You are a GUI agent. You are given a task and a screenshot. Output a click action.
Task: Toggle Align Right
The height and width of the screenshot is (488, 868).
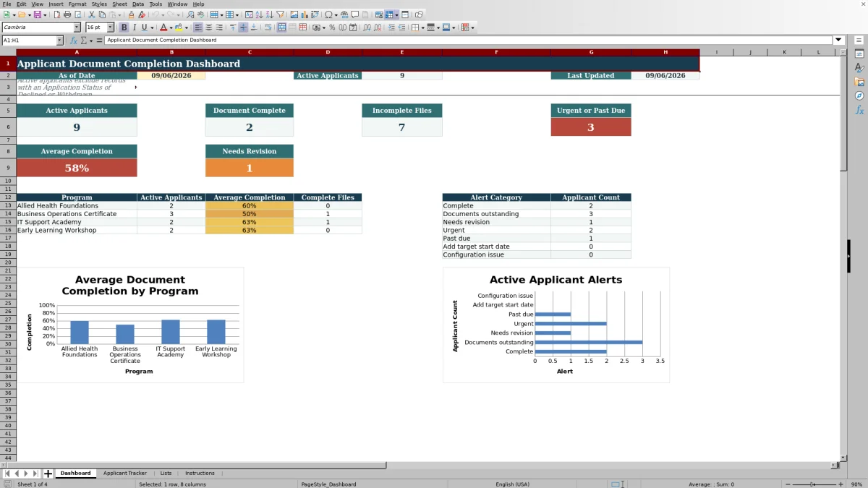(x=218, y=27)
